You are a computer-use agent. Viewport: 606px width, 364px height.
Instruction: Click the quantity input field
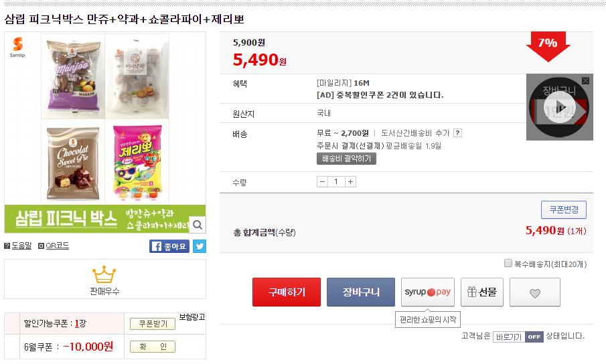[x=336, y=181]
